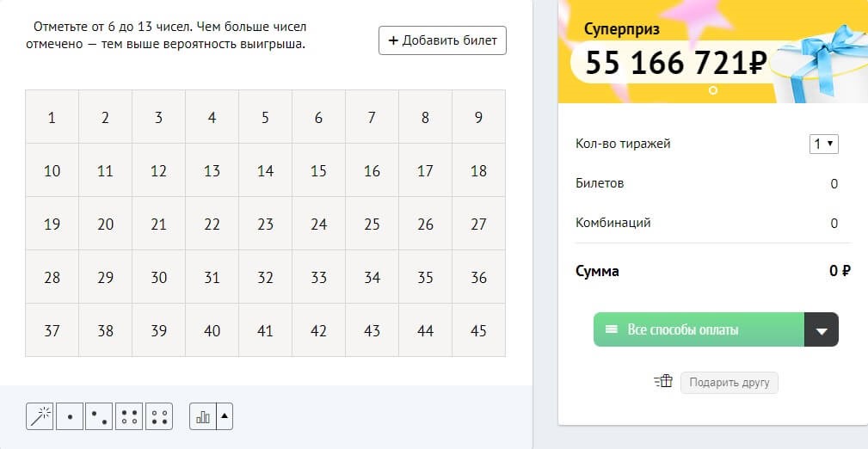Viewport: 868px width, 449px height.
Task: Click the single-dot selection icon
Action: 70,417
